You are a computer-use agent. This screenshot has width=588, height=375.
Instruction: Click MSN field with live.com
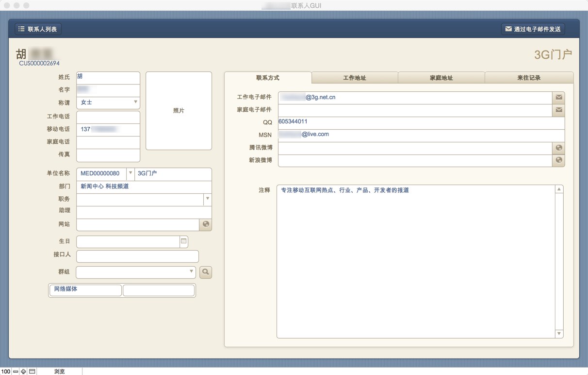click(x=422, y=136)
